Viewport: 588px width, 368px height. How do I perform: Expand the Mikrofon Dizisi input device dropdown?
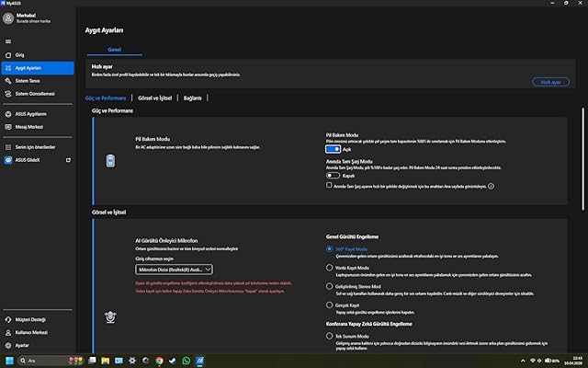[174, 270]
